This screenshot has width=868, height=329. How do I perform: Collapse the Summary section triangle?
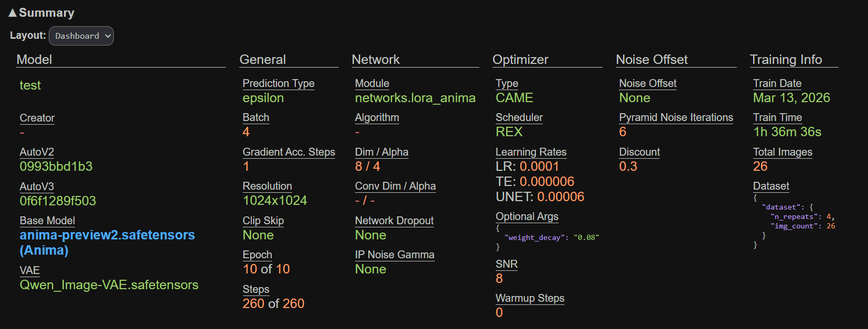(13, 13)
